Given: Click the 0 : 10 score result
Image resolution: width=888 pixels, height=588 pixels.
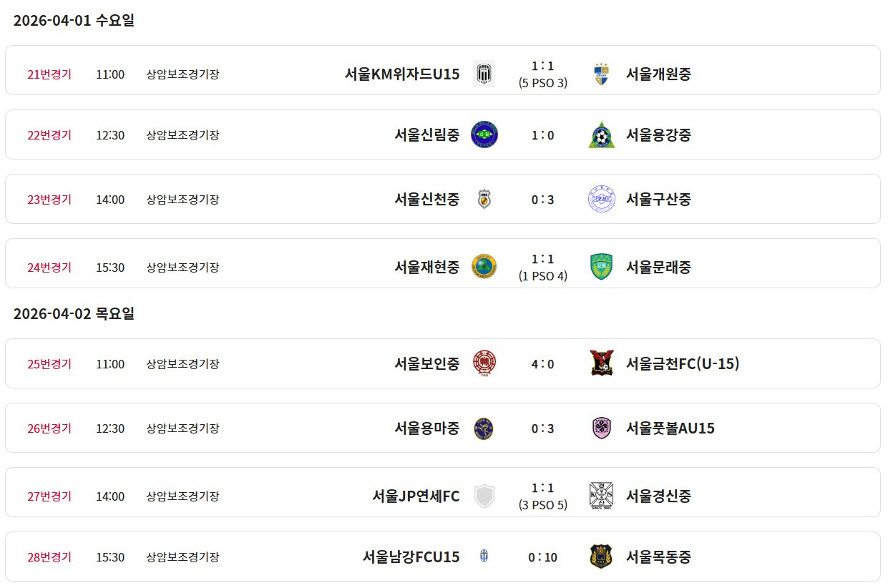Looking at the screenshot, I should pos(543,557).
